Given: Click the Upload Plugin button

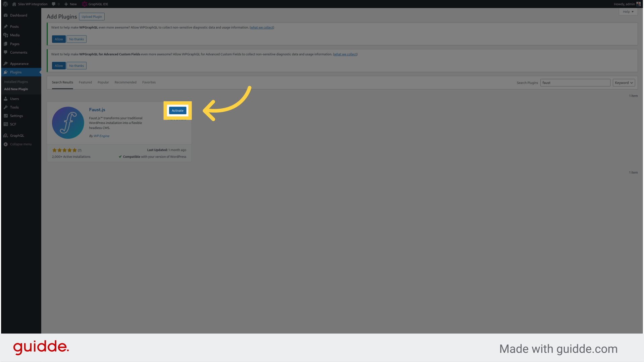Looking at the screenshot, I should 92,16.
